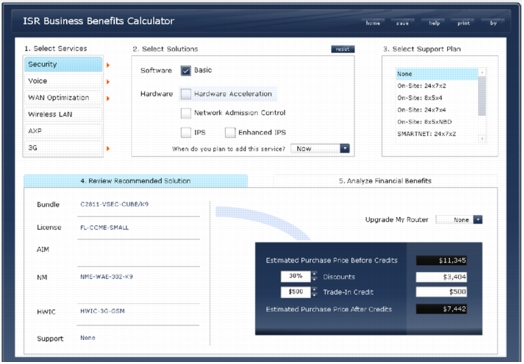The width and height of the screenshot is (524, 364).
Task: Uncheck the Basic software checkbox
Action: pos(186,71)
